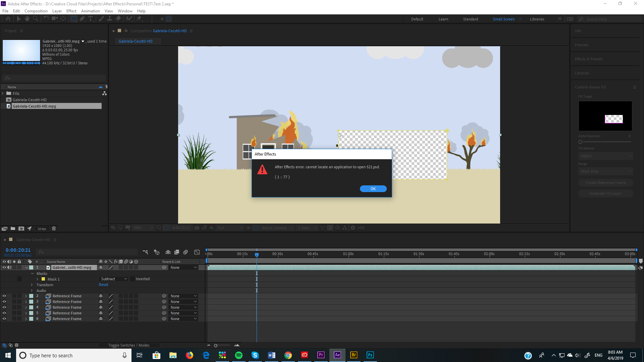Select the Subtract blend mode dropdown
644x362 pixels.
(x=112, y=279)
